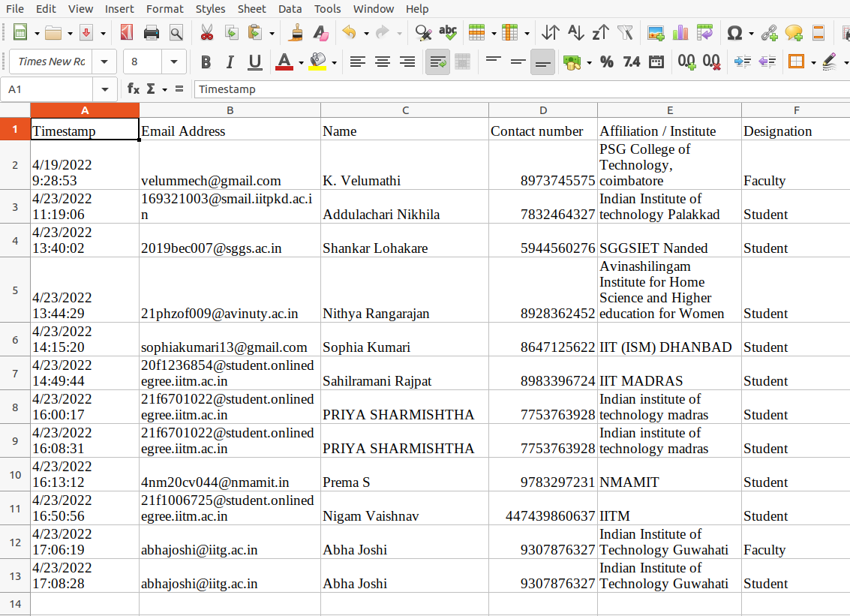Select column B header
The height and width of the screenshot is (616, 850).
(x=230, y=110)
